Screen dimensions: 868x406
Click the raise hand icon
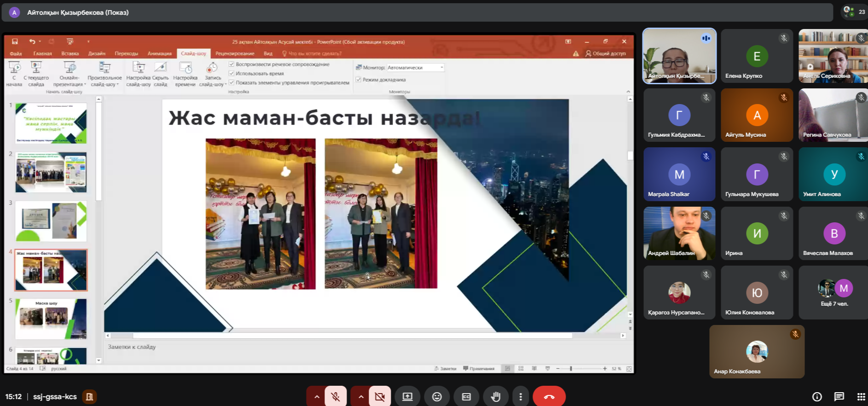[496, 397]
